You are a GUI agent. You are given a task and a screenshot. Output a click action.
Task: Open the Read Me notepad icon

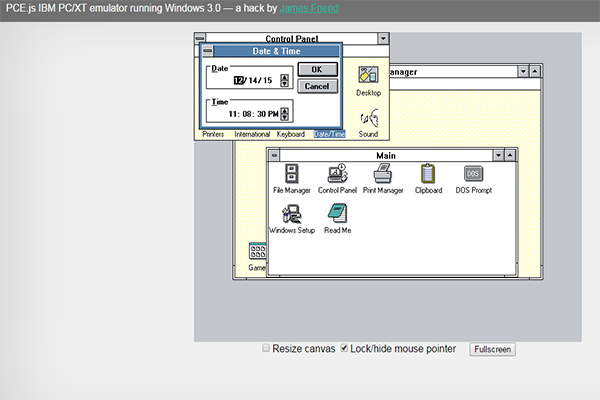pos(337,213)
